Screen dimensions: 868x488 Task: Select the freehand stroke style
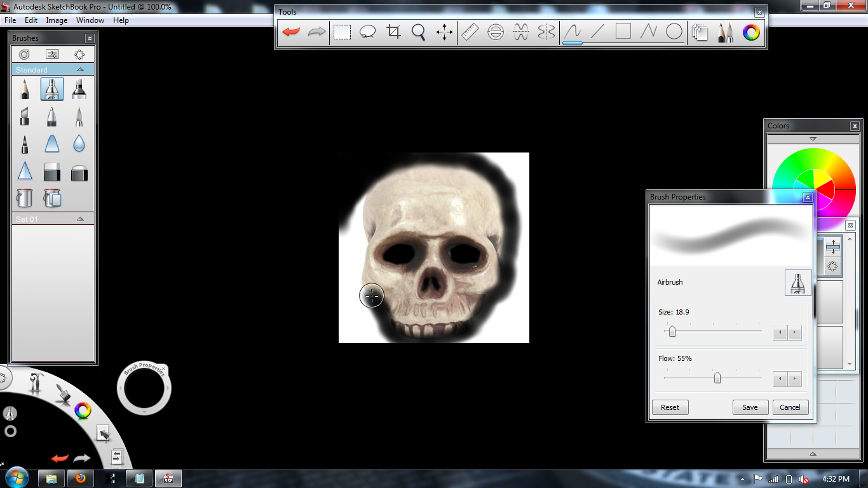coord(573,32)
